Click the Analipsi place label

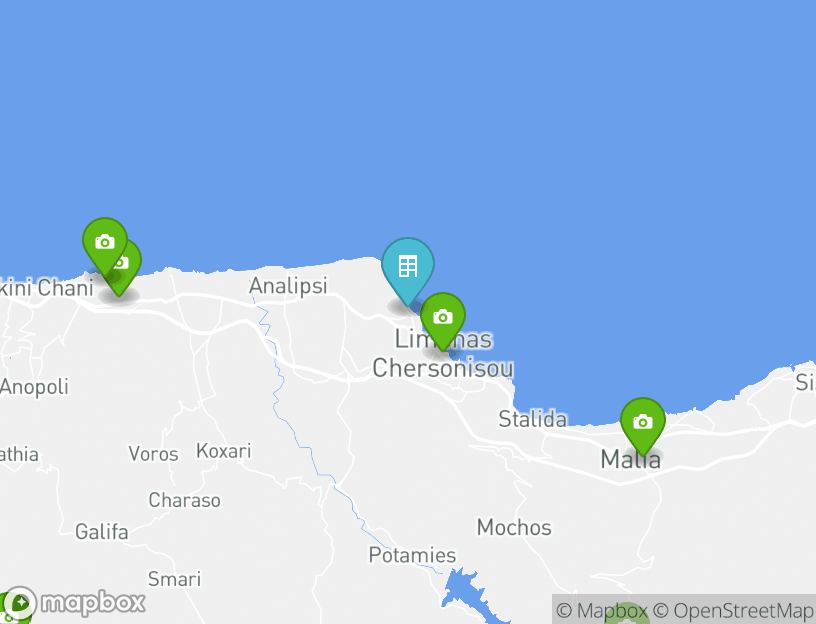pos(288,286)
